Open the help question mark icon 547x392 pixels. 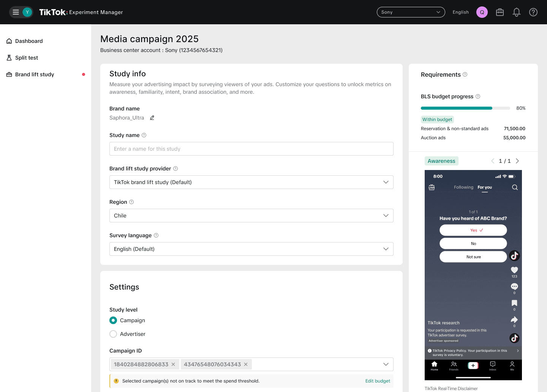533,12
